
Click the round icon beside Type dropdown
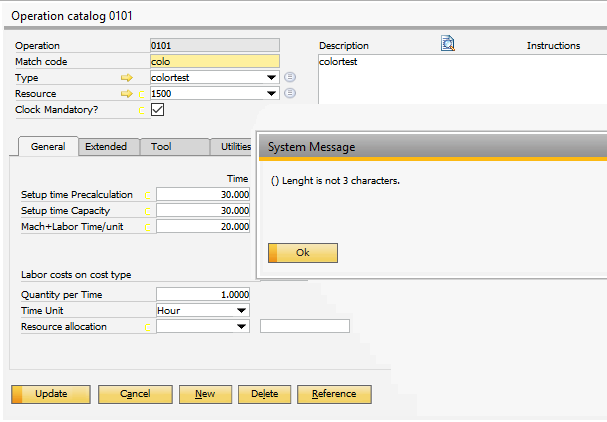click(x=290, y=78)
